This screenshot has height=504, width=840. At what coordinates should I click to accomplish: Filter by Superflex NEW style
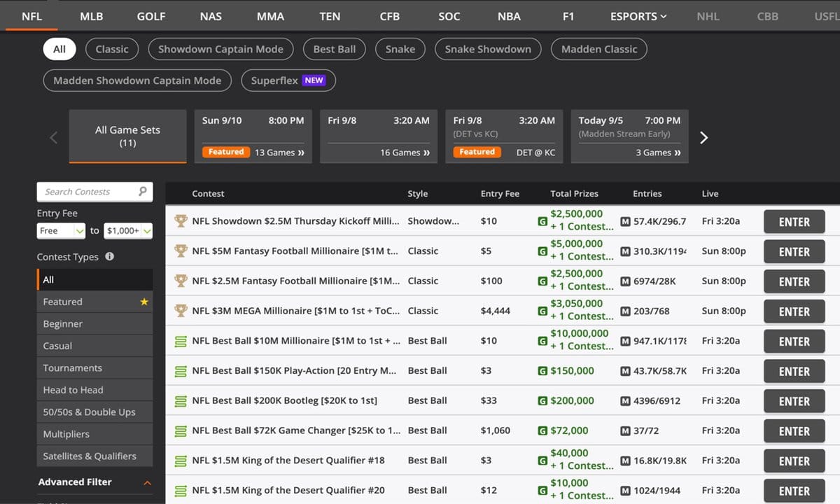point(288,80)
